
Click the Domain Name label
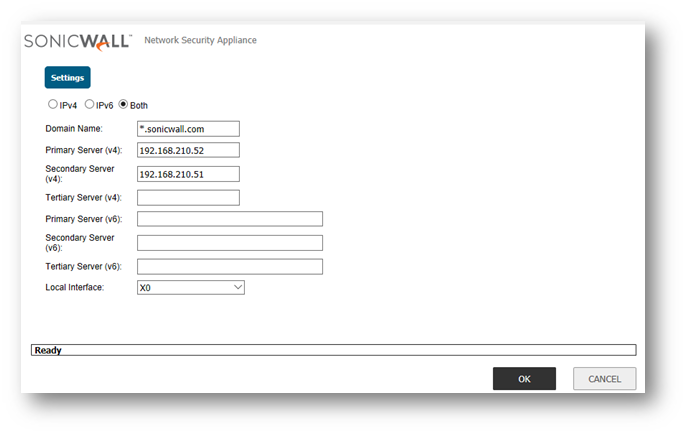(x=74, y=129)
